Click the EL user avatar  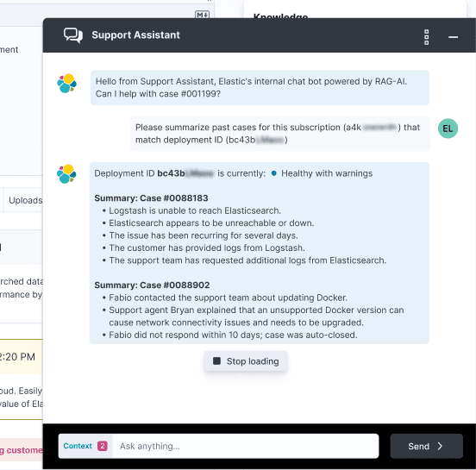pyautogui.click(x=448, y=128)
